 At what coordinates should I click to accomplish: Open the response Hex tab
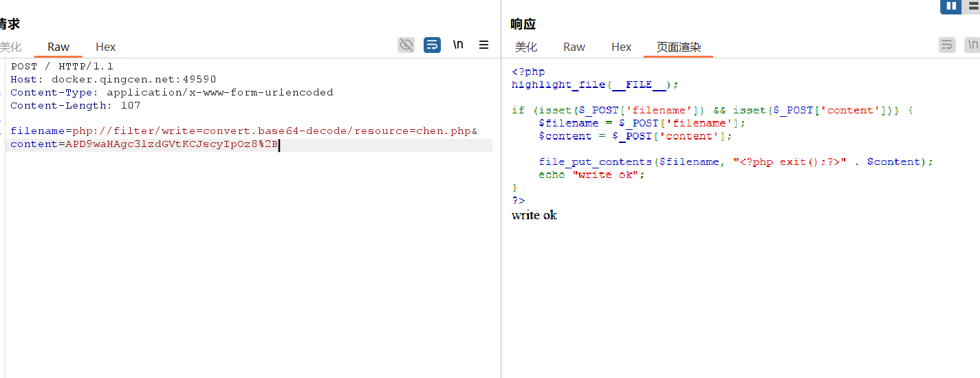click(622, 47)
